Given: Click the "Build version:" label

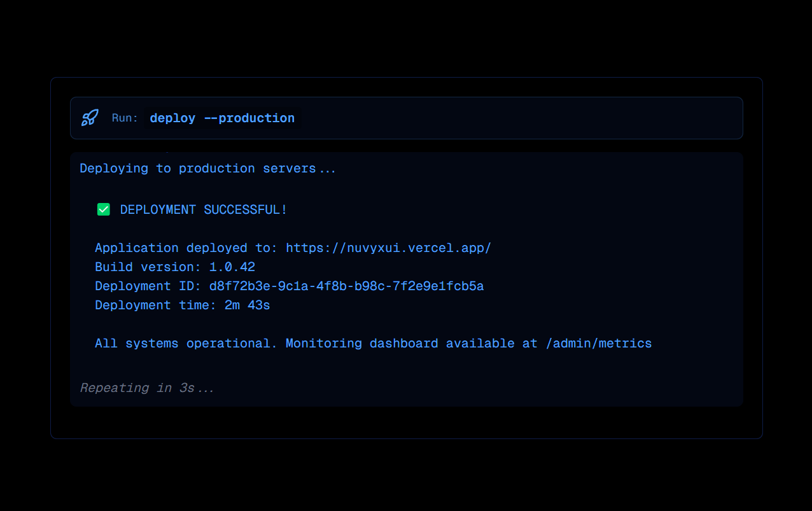Looking at the screenshot, I should (x=148, y=267).
